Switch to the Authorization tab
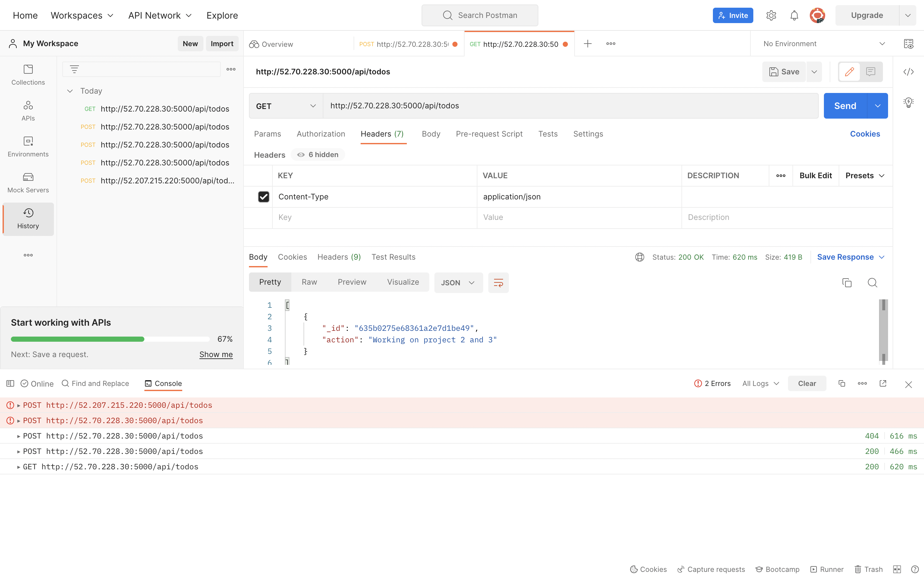The image size is (924, 577). (321, 134)
